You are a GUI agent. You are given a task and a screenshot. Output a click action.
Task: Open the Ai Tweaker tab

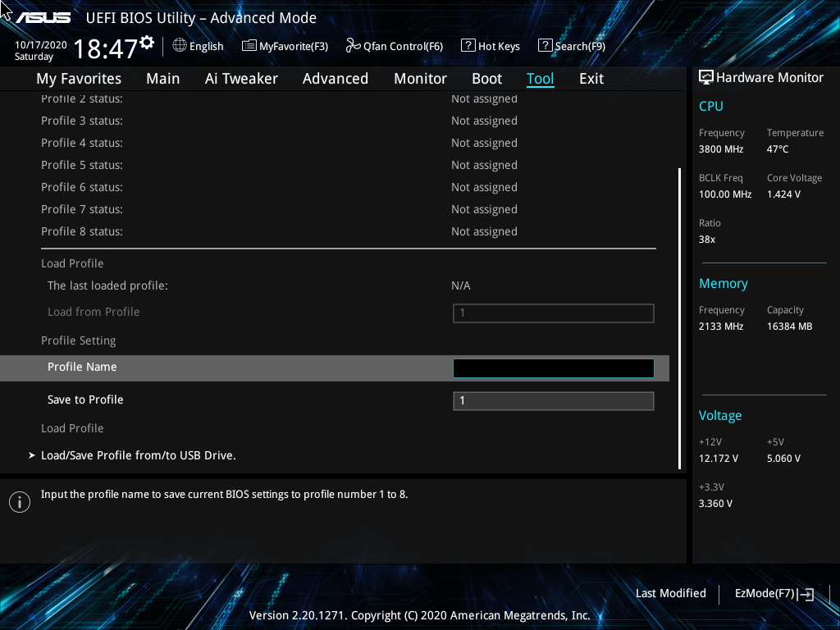241,79
